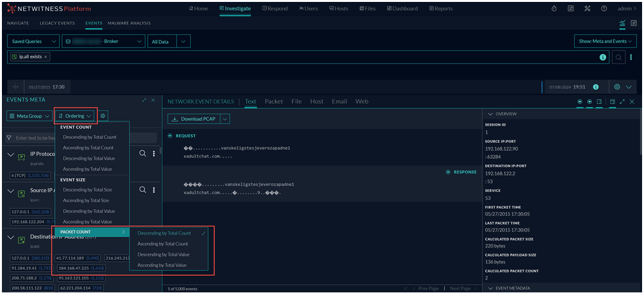Toggle the header layout icon in event details
The image size is (644, 293).
(613, 101)
